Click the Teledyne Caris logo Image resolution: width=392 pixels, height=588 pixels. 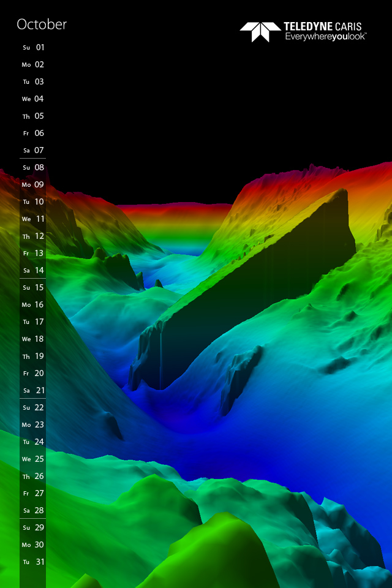coord(303,32)
